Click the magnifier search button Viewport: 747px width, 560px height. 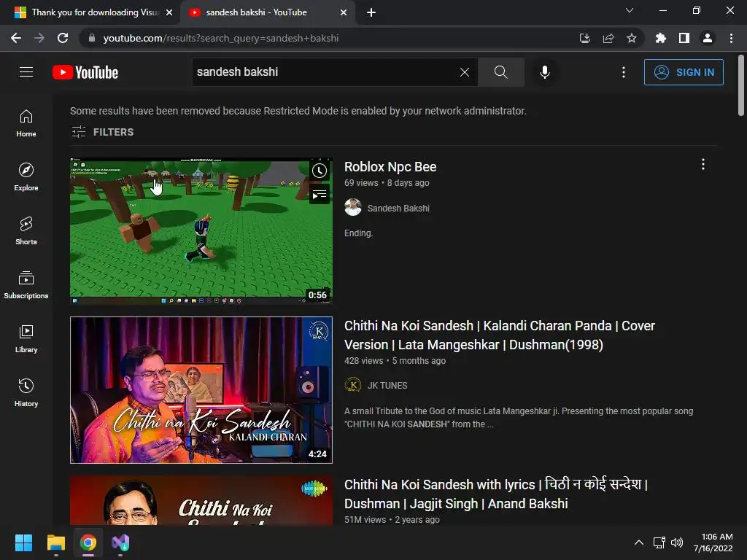tap(500, 72)
